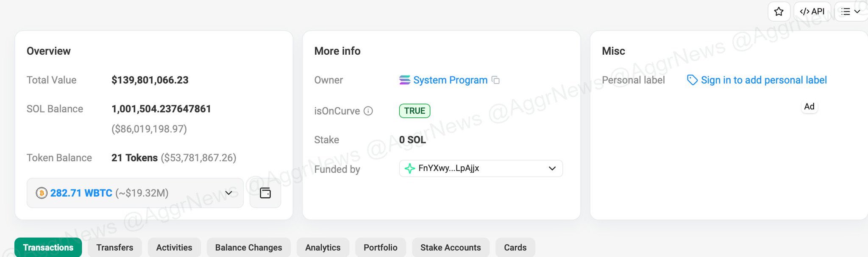Open the Balance Changes tab
868x257 pixels.
(x=248, y=248)
